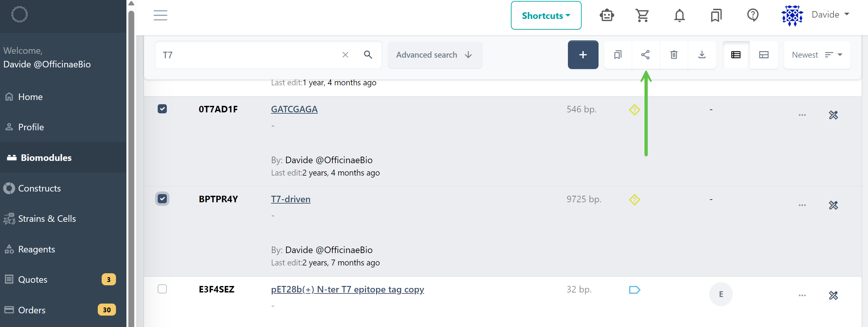
Task: Click the ID text 0T7AD1F
Action: [x=218, y=109]
